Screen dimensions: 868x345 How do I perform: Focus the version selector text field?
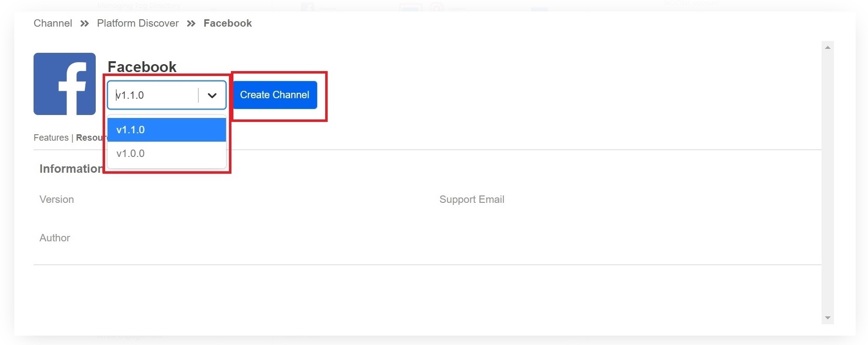coord(153,95)
